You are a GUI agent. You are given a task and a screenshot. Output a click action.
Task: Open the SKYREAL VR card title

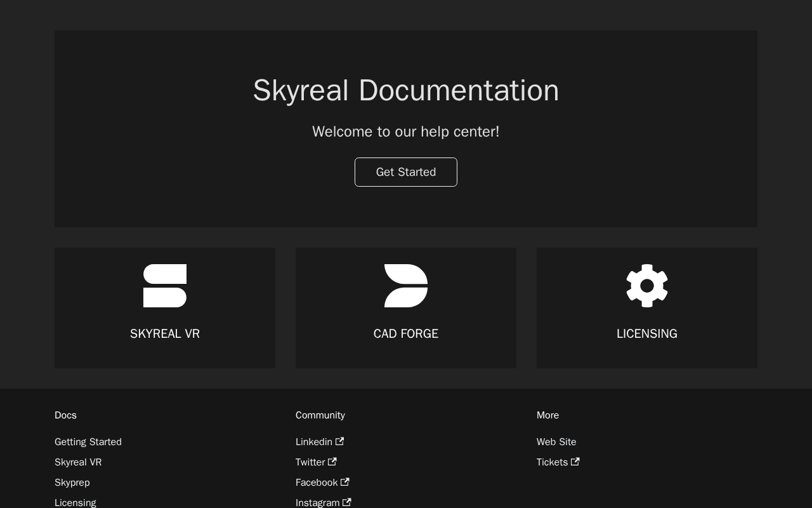coord(165,334)
